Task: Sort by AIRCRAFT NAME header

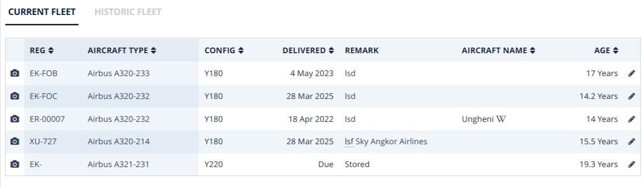Action: (498, 51)
